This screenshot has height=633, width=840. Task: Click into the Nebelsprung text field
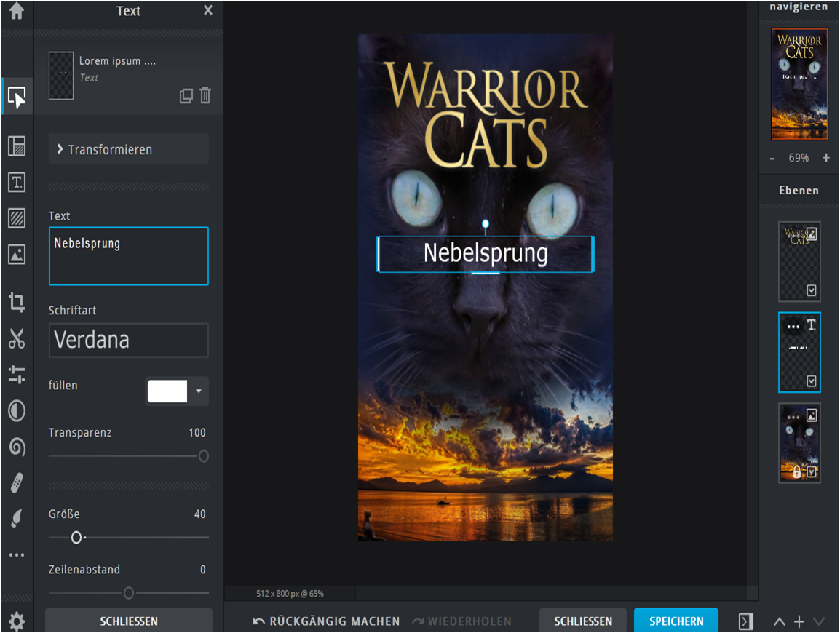pyautogui.click(x=129, y=256)
